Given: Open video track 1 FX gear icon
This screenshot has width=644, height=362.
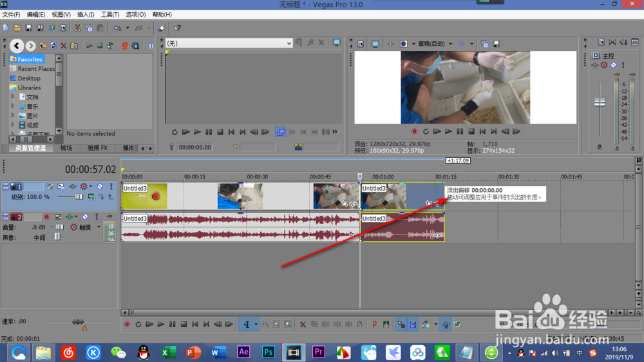Looking at the screenshot, I should coord(84,187).
